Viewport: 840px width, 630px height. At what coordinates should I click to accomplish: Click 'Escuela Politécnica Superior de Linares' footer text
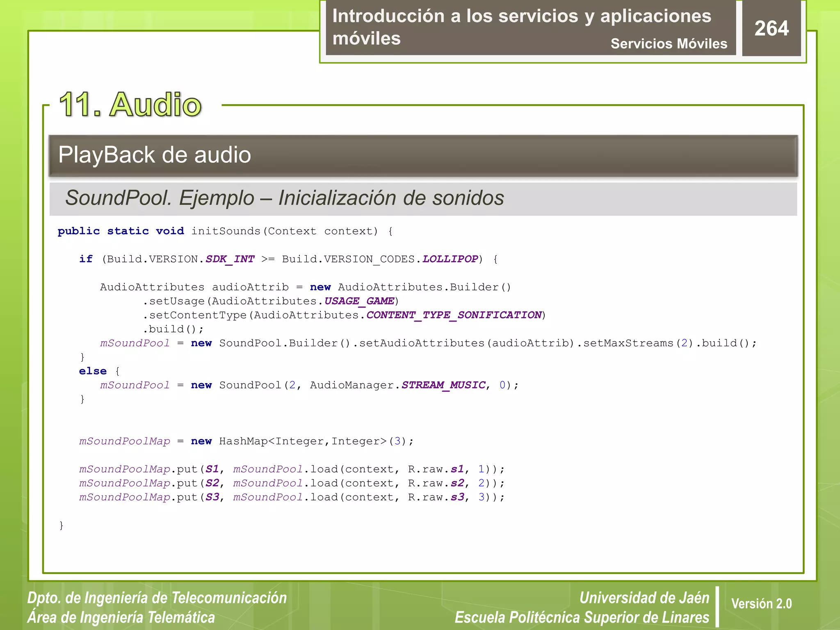[x=582, y=618]
